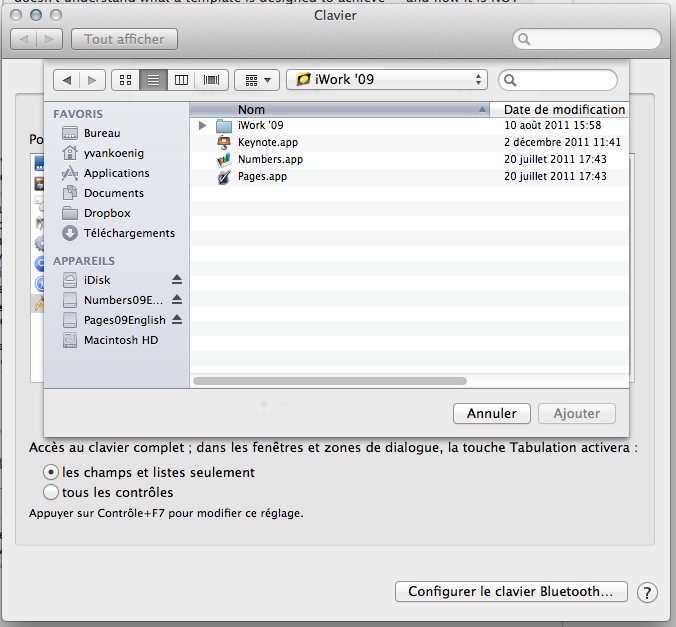
Task: Switch file dialog to icon view
Action: (125, 80)
